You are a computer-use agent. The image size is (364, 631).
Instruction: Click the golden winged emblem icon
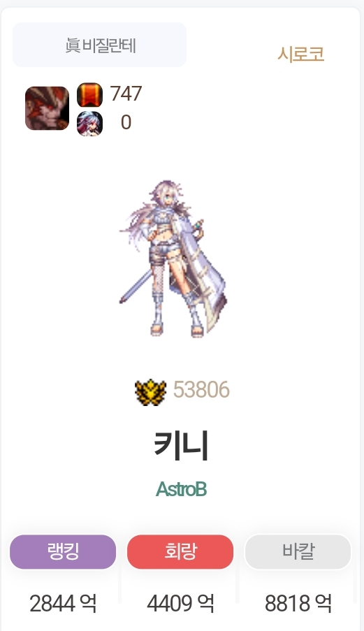pyautogui.click(x=150, y=392)
